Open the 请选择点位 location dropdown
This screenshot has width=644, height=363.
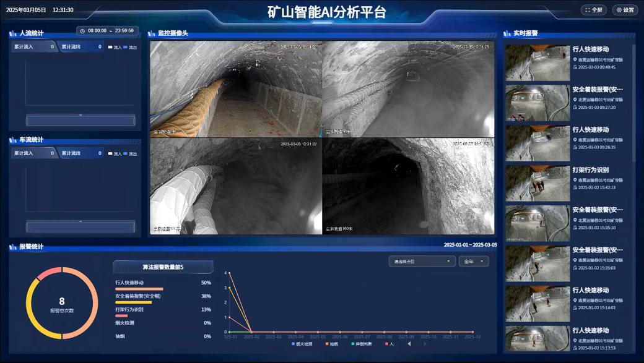(x=422, y=262)
